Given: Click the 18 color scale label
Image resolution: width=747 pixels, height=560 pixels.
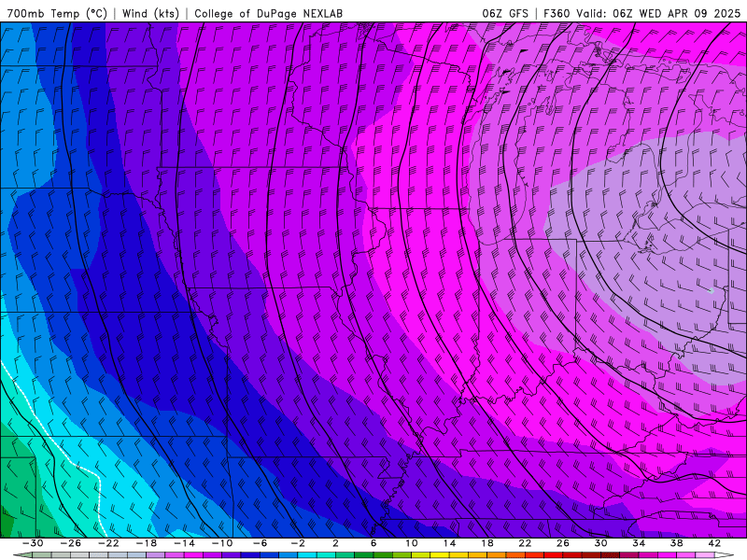Looking at the screenshot, I should point(486,543).
